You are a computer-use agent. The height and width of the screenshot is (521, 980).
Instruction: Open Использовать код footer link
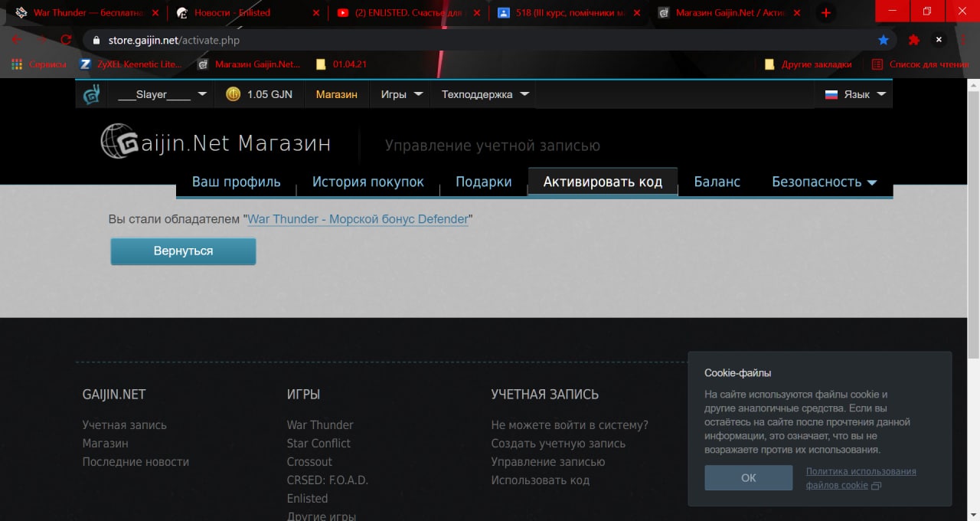(541, 480)
